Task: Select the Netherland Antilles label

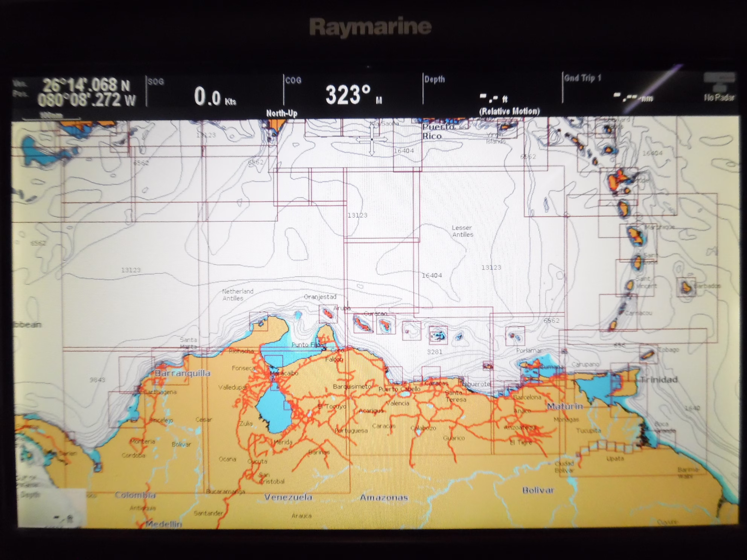Action: (x=237, y=295)
